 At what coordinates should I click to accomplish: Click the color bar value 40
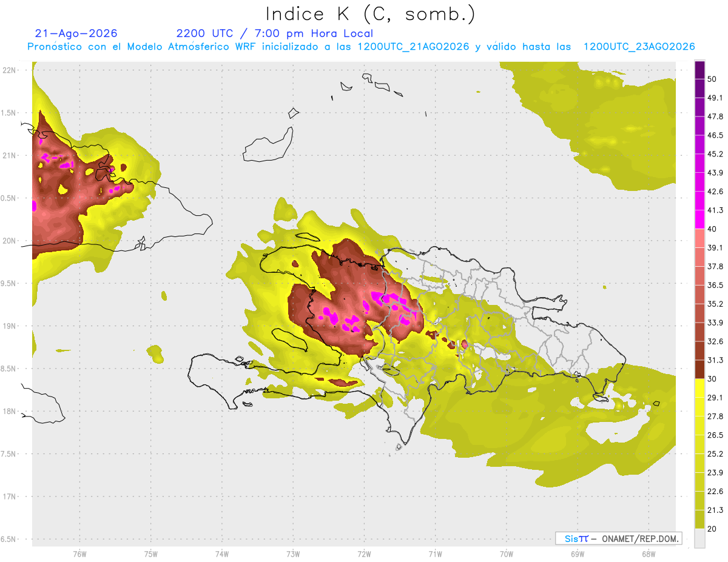pyautogui.click(x=712, y=229)
